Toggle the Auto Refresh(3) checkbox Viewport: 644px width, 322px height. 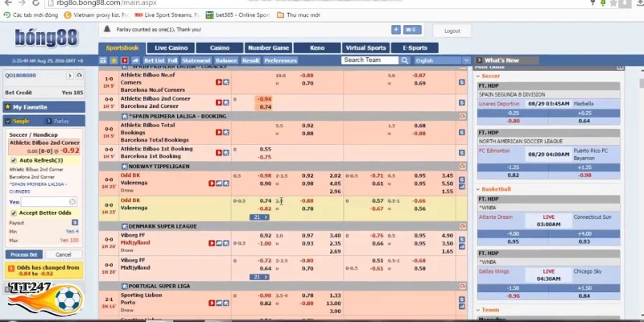14,160
